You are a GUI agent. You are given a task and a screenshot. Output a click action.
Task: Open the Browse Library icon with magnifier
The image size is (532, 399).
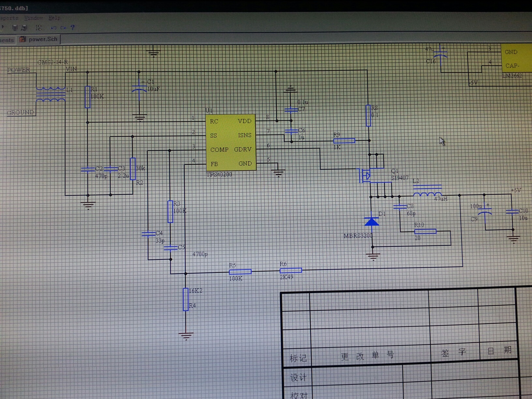coord(24,28)
